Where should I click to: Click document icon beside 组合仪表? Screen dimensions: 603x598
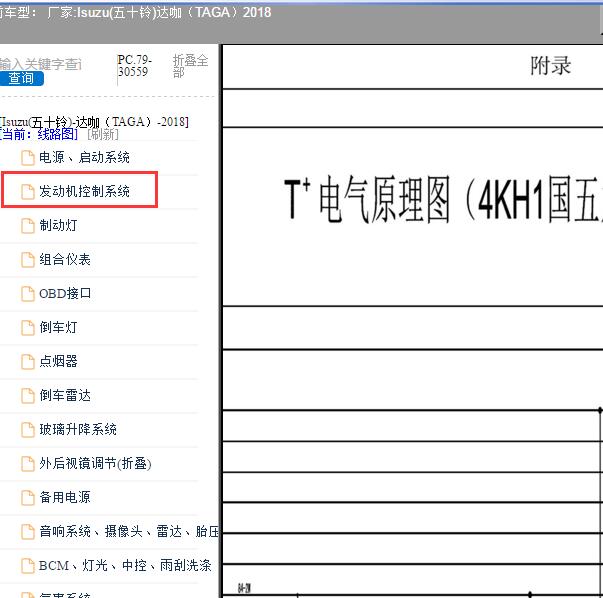click(27, 260)
